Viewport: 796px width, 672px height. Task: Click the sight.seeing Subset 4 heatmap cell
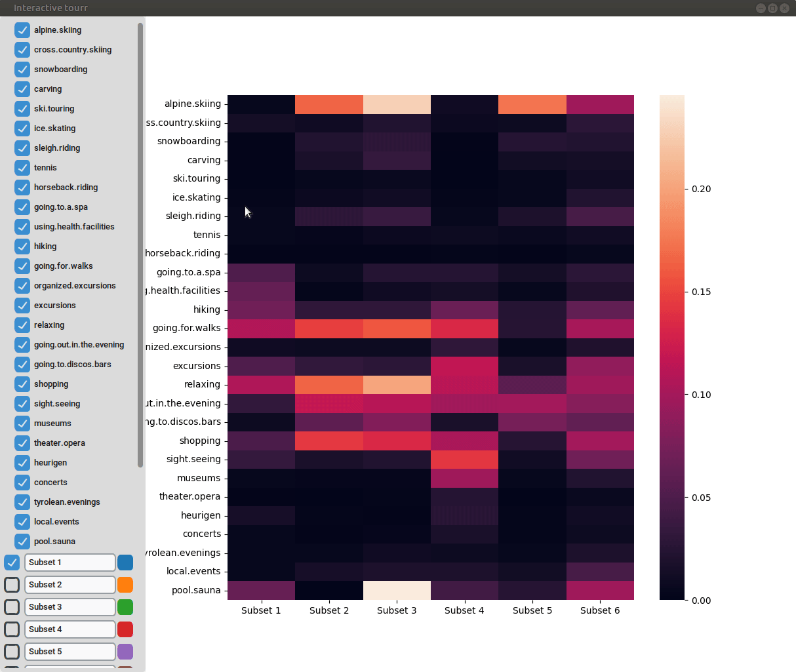464,459
